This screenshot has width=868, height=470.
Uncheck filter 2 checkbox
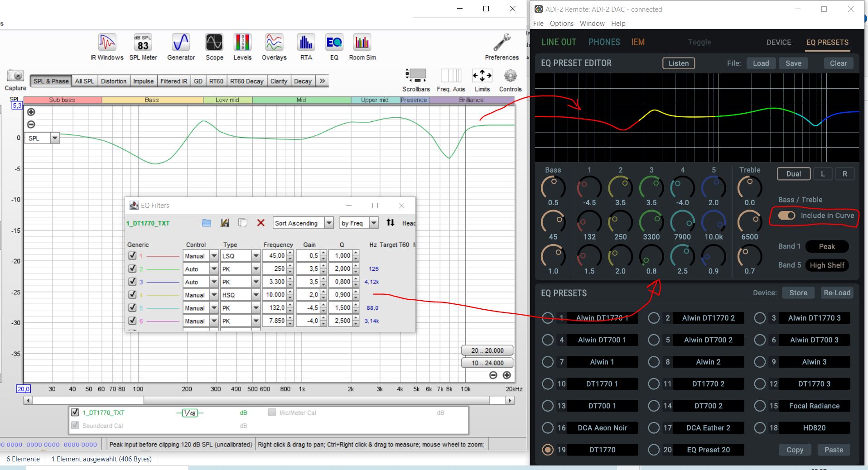coord(132,269)
